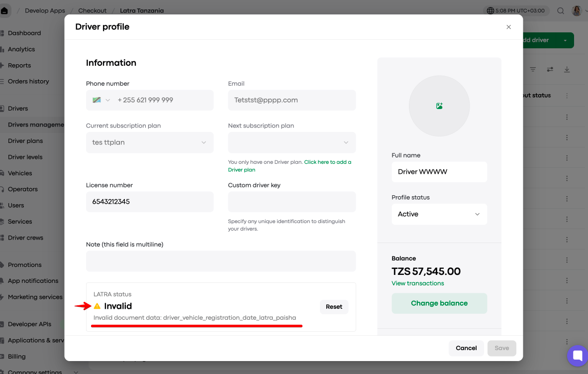This screenshot has width=588, height=374.
Task: Go to Vehicles in sidebar
Action: [x=20, y=173]
